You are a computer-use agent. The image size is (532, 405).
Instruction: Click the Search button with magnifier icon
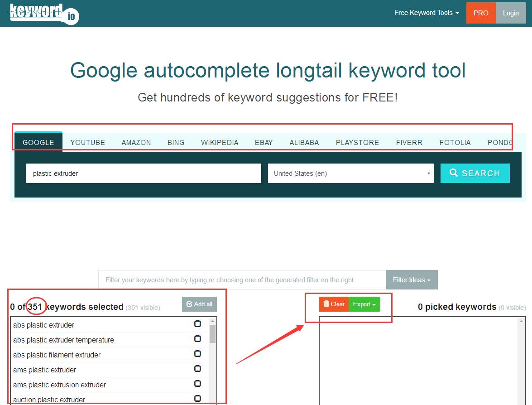click(475, 173)
